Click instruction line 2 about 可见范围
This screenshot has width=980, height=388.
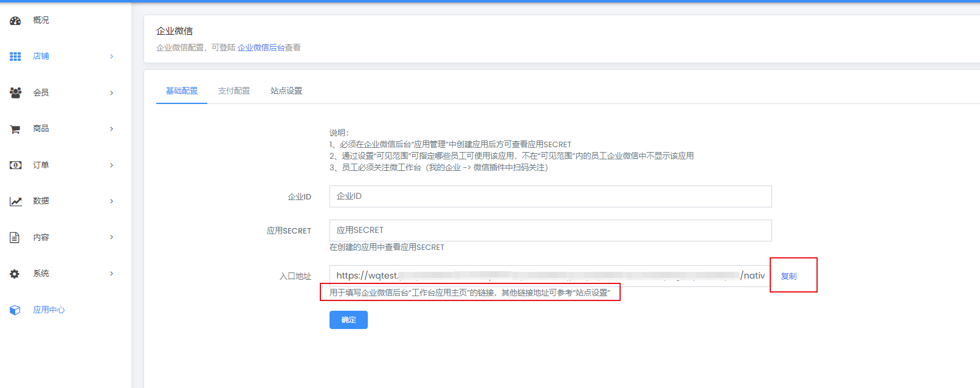(511, 156)
